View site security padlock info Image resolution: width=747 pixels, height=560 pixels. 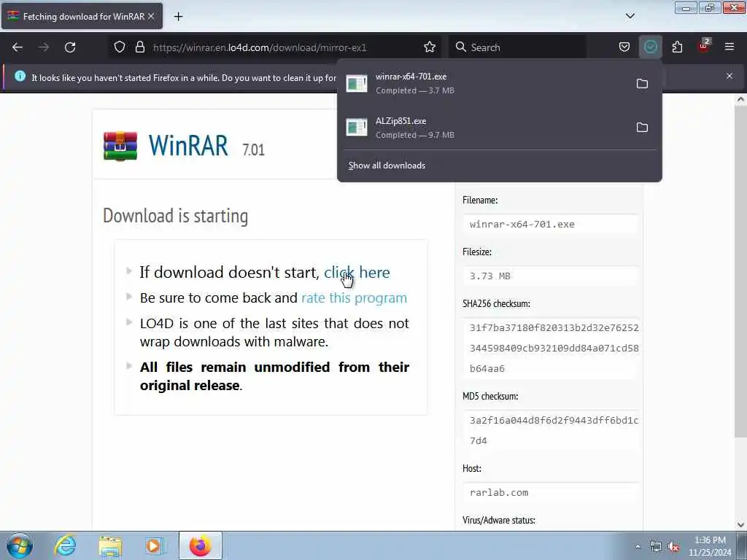(139, 47)
